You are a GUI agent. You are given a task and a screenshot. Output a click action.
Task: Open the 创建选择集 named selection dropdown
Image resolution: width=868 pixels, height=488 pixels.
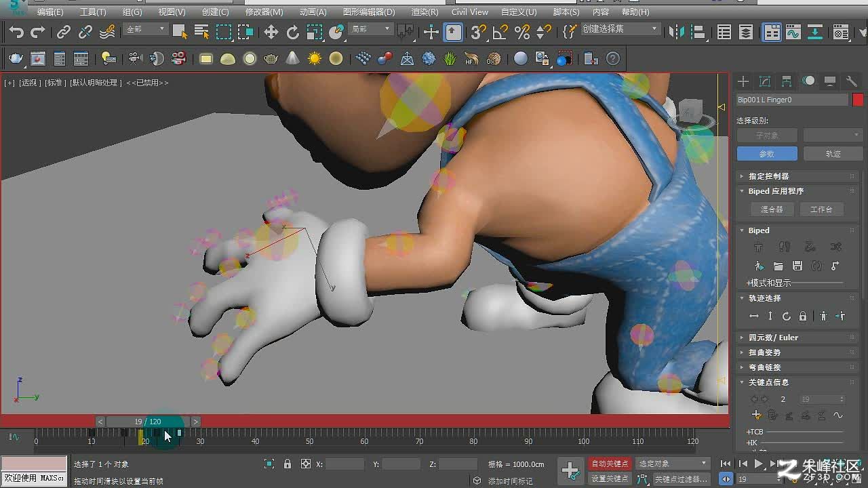(620, 29)
